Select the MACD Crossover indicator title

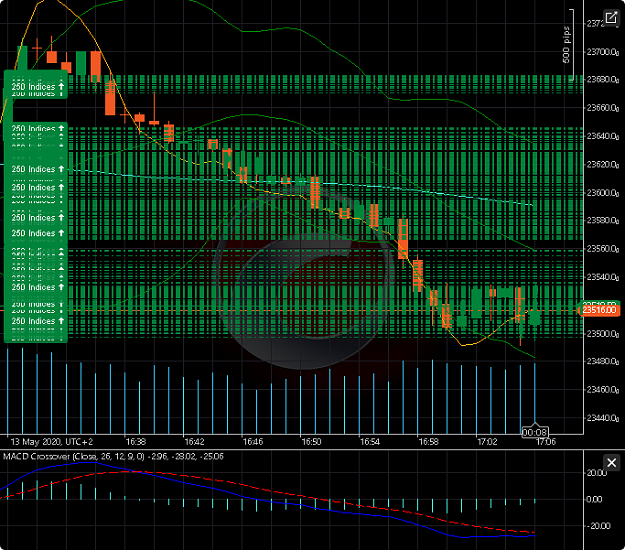coord(113,456)
